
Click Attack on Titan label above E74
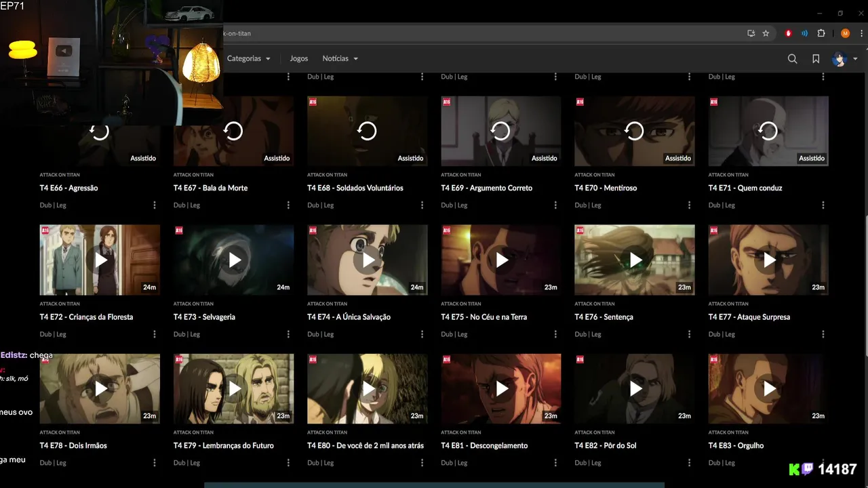327,304
